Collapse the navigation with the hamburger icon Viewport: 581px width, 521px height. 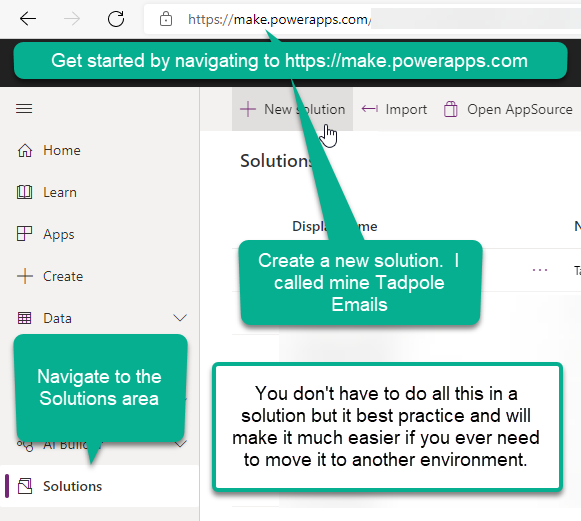pyautogui.click(x=24, y=109)
